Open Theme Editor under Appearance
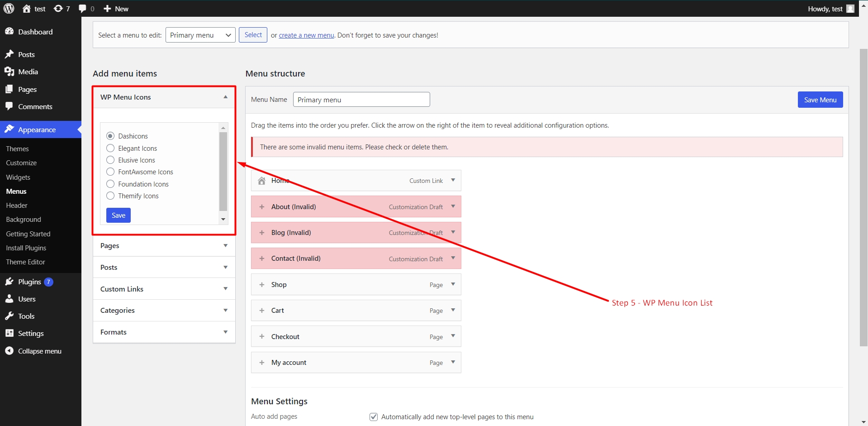This screenshot has width=868, height=426. (x=25, y=262)
